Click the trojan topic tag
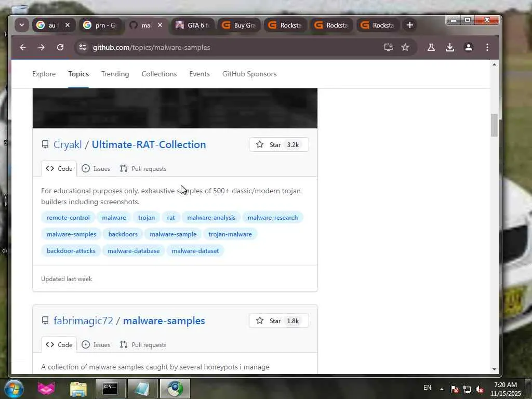The height and width of the screenshot is (399, 532). tap(146, 218)
